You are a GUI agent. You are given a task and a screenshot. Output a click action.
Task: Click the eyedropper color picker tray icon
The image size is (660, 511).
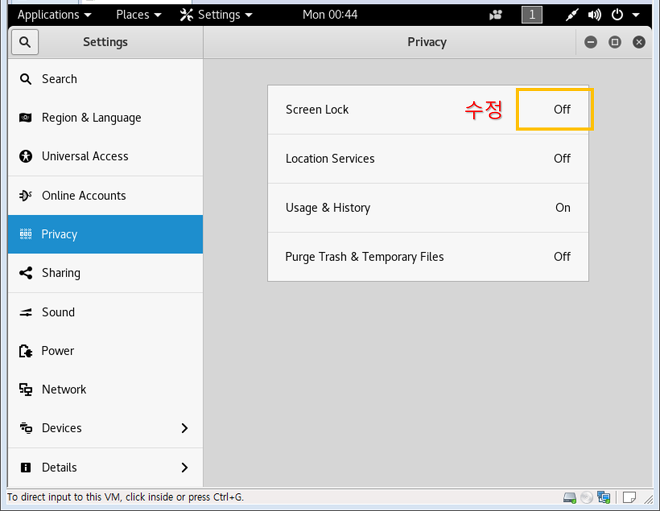[x=572, y=15]
